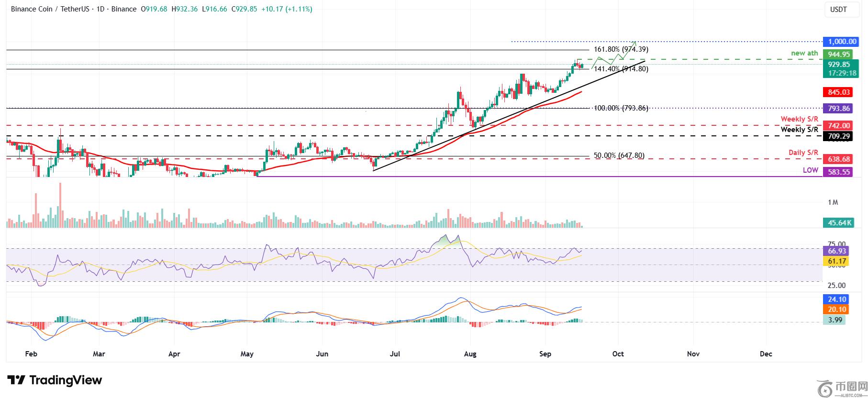Click the 161.80% (974.39) Fibonacci label

pos(621,50)
